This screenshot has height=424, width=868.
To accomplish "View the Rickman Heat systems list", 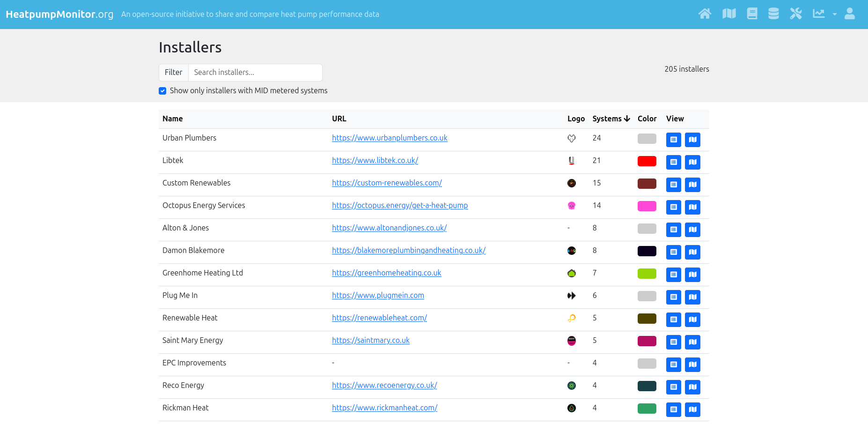I will [x=674, y=409].
